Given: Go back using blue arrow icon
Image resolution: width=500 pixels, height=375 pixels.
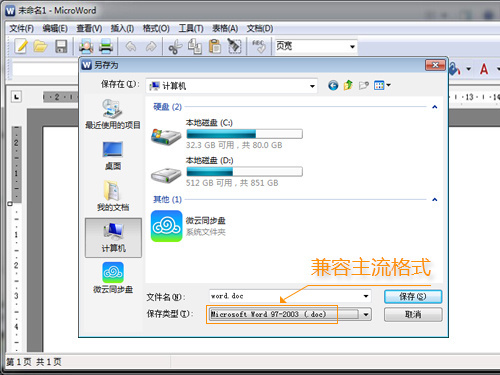Looking at the screenshot, I should pyautogui.click(x=333, y=86).
